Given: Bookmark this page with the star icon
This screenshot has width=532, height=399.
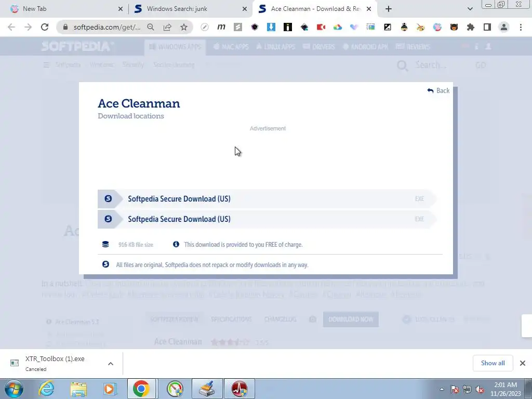Looking at the screenshot, I should [184, 27].
